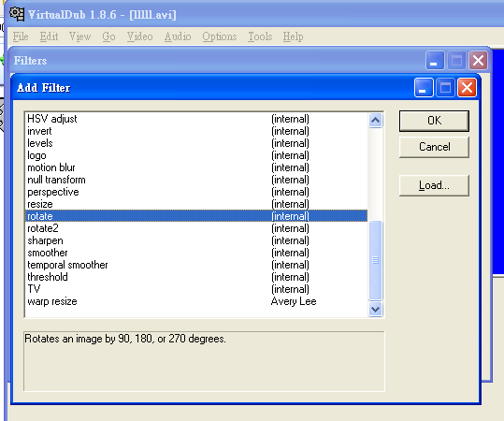Click the filter list scroll down arrow
Viewport: 504px width, 421px height.
pyautogui.click(x=375, y=309)
